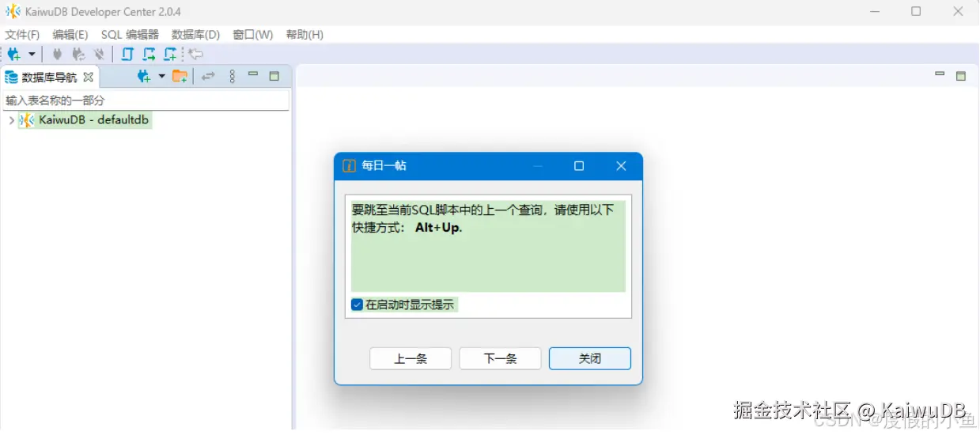The width and height of the screenshot is (980, 435).
Task: Minimize the database navigator panel
Action: tap(253, 75)
